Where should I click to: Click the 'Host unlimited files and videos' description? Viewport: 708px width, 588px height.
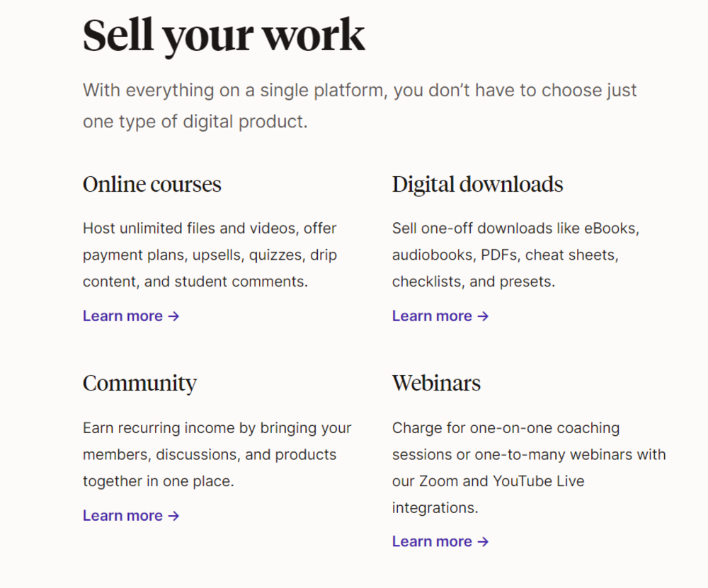click(210, 255)
